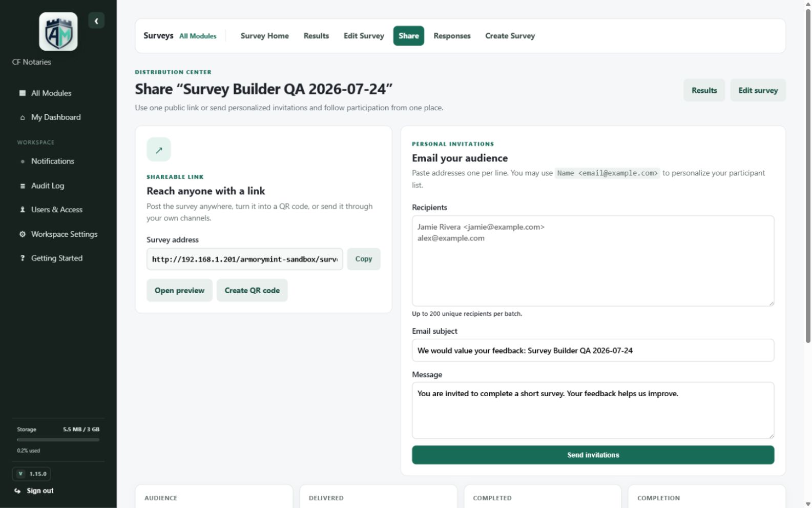
Task: Click the version 1.15.0 badge
Action: pyautogui.click(x=31, y=474)
